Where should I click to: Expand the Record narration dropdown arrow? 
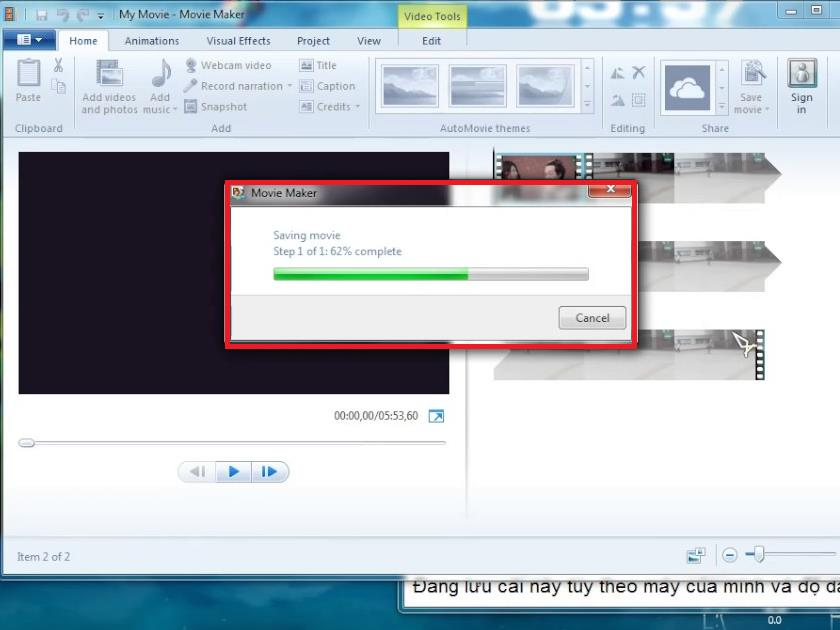tap(290, 87)
